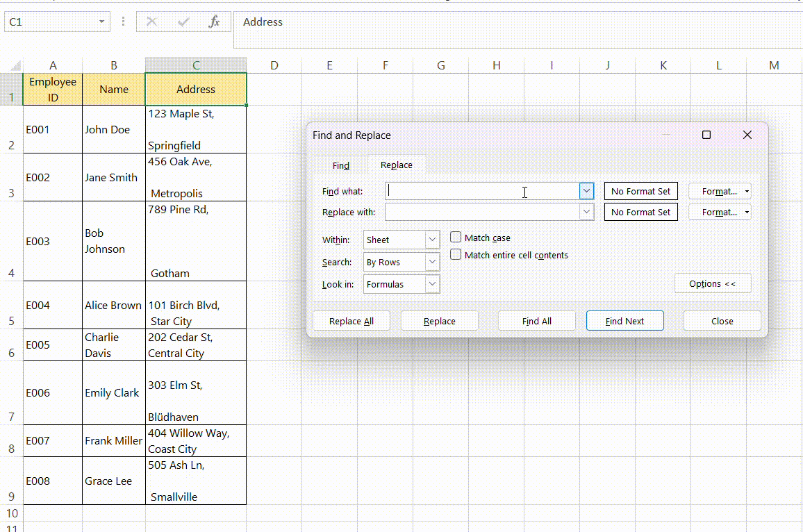Maximize the Find and Replace dialog
This screenshot has width=803, height=532.
(706, 135)
